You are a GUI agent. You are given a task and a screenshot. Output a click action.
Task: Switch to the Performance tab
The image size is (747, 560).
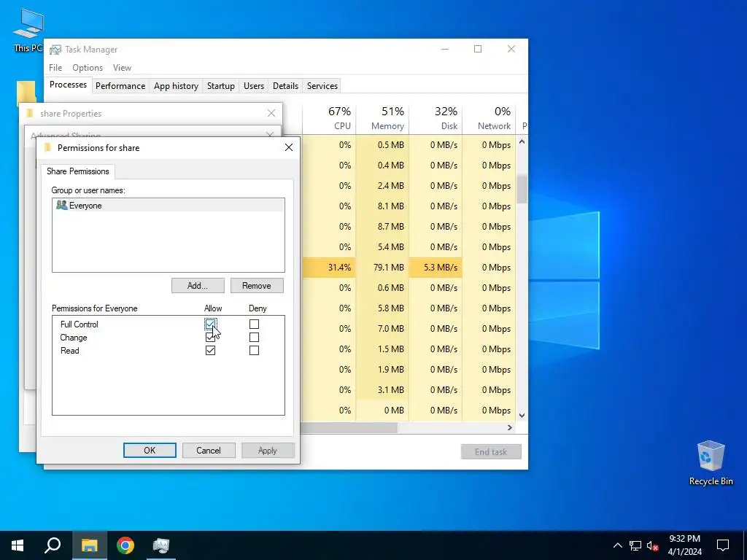point(120,86)
